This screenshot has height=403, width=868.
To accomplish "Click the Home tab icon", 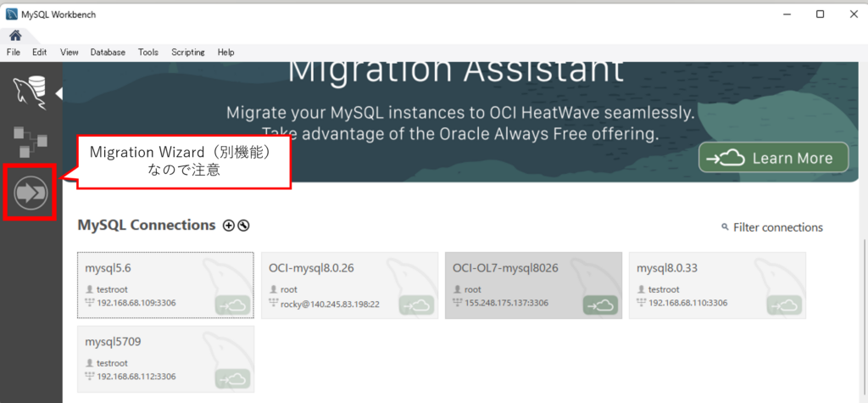I will click(x=14, y=36).
